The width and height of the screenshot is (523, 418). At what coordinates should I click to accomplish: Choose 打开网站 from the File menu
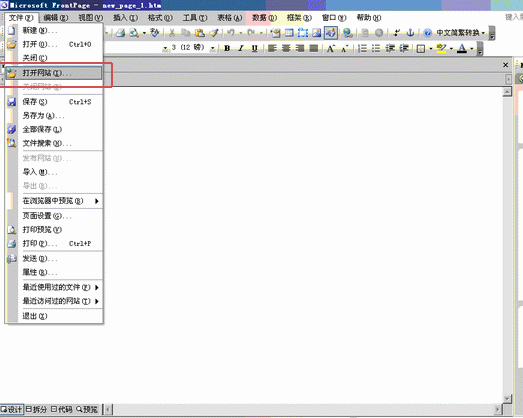[x=54, y=73]
